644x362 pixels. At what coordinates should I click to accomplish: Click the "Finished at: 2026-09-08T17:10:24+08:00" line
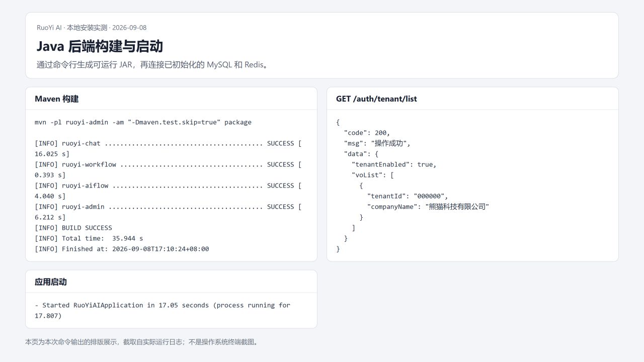point(122,249)
